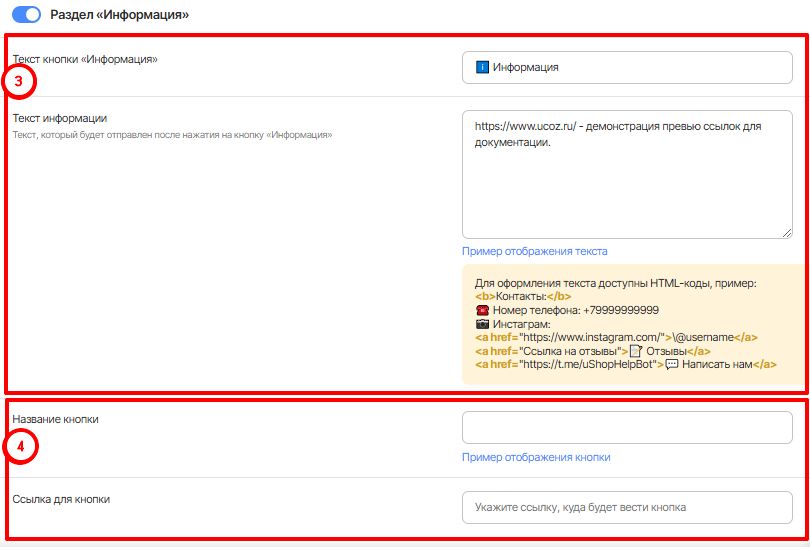Open the «Пример отображения кнопки» link
Viewport: 810px width, 547px height.
pos(535,457)
